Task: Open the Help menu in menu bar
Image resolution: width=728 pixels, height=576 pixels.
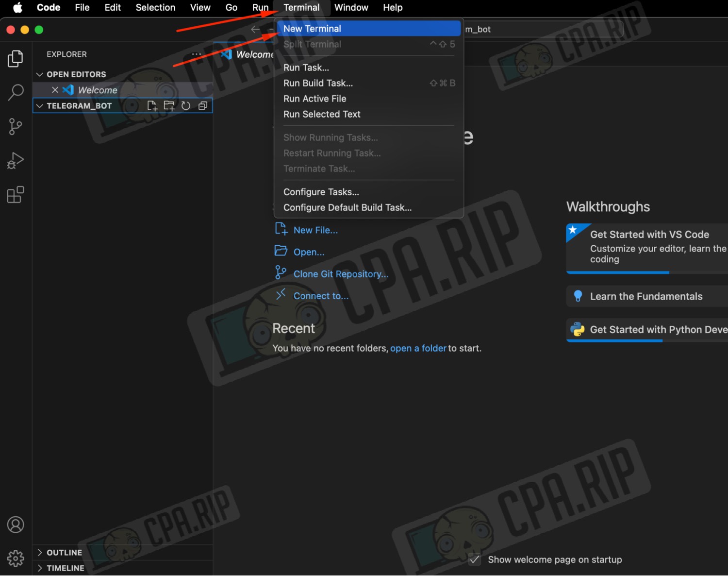Action: click(x=393, y=8)
